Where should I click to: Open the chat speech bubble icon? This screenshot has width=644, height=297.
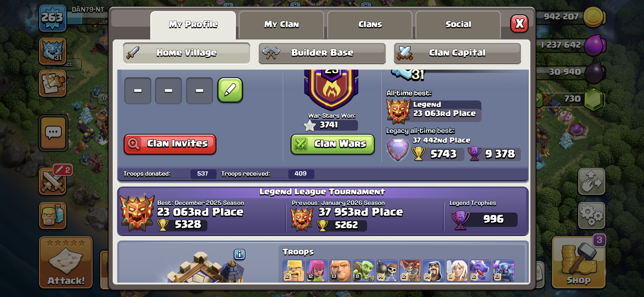53,133
